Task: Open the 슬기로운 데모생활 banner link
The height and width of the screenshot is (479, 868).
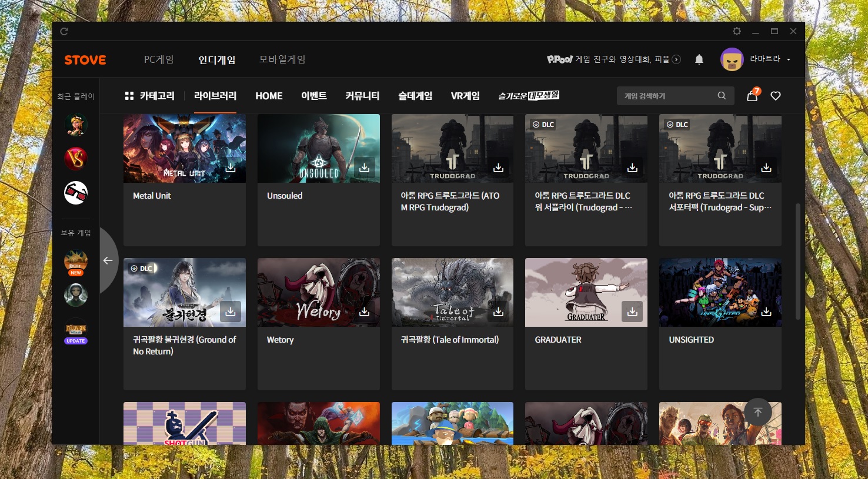Action: coord(529,96)
